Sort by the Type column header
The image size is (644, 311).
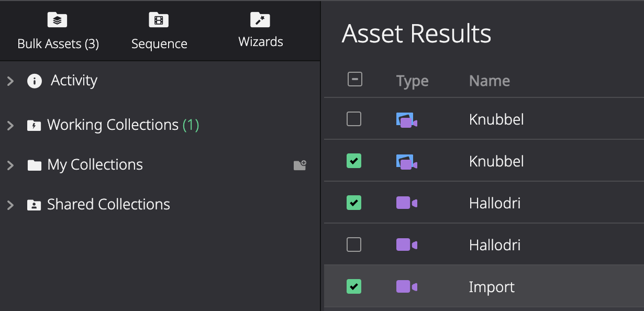pos(412,81)
